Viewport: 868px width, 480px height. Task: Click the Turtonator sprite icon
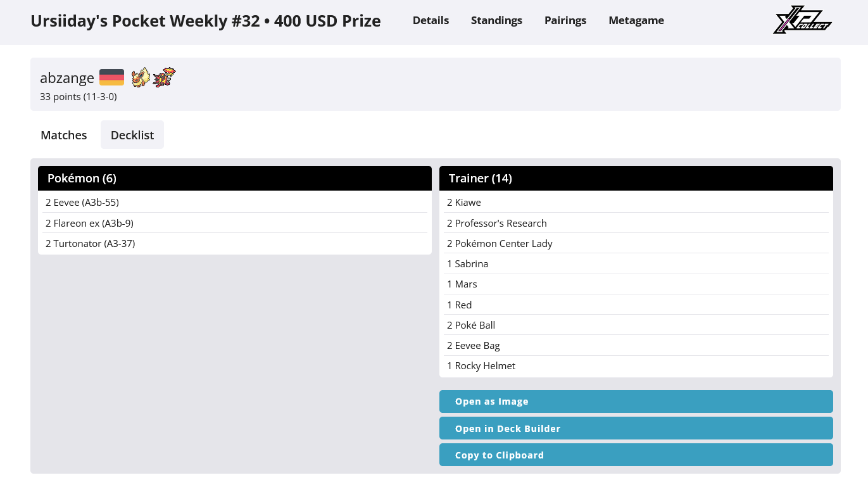[164, 77]
